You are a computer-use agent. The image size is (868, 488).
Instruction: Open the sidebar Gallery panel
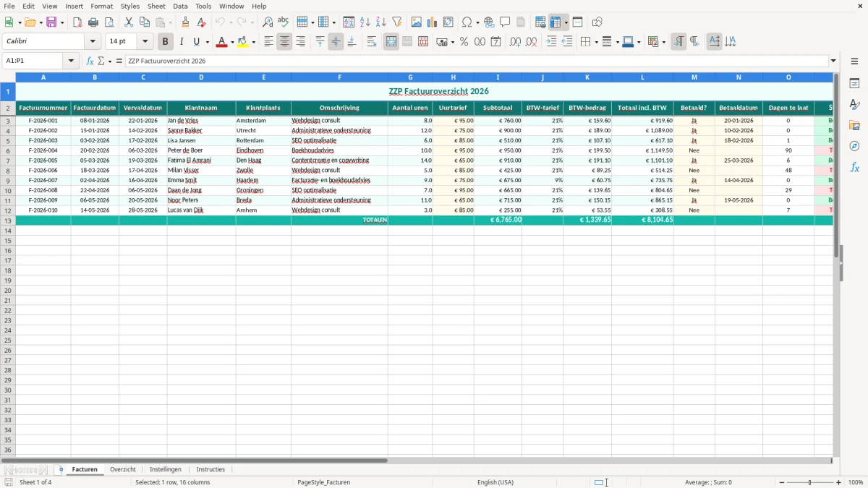pyautogui.click(x=854, y=125)
